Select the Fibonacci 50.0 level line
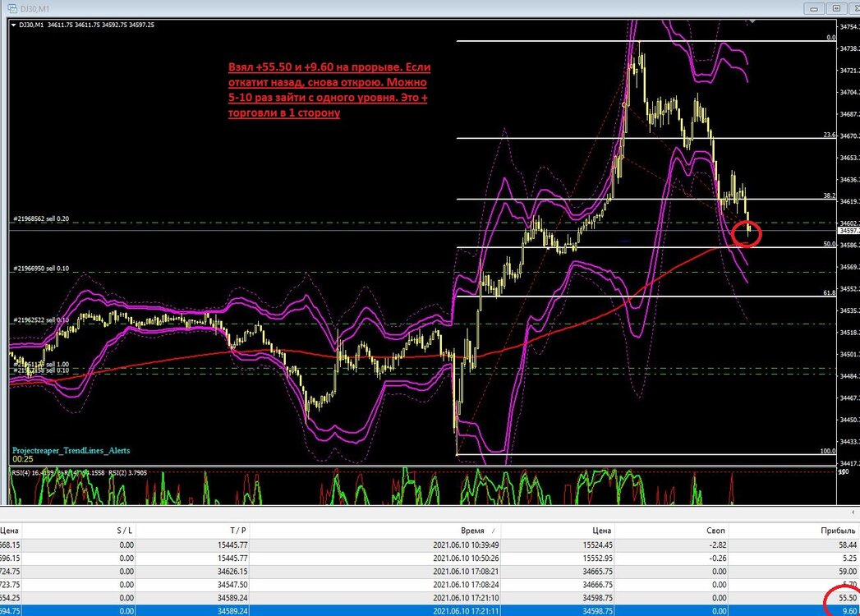 pyautogui.click(x=646, y=247)
